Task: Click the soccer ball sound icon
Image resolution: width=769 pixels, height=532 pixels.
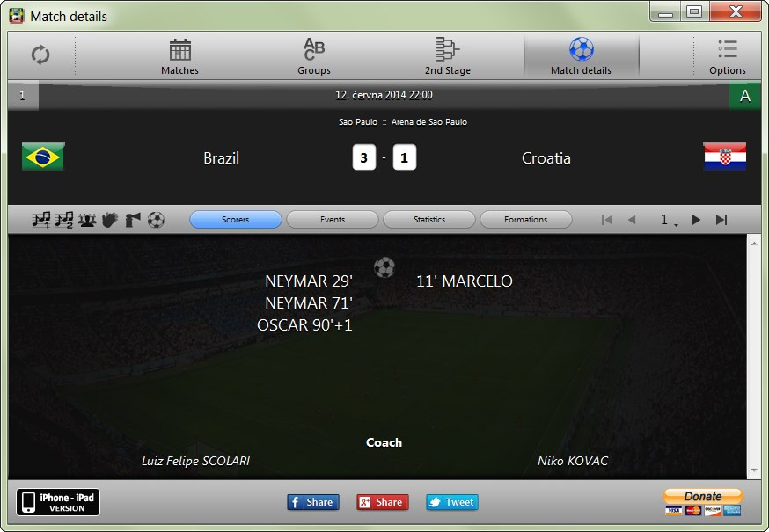Action: (x=156, y=220)
